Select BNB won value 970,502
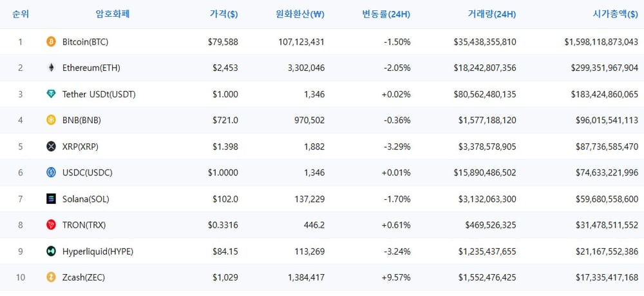 click(310, 121)
